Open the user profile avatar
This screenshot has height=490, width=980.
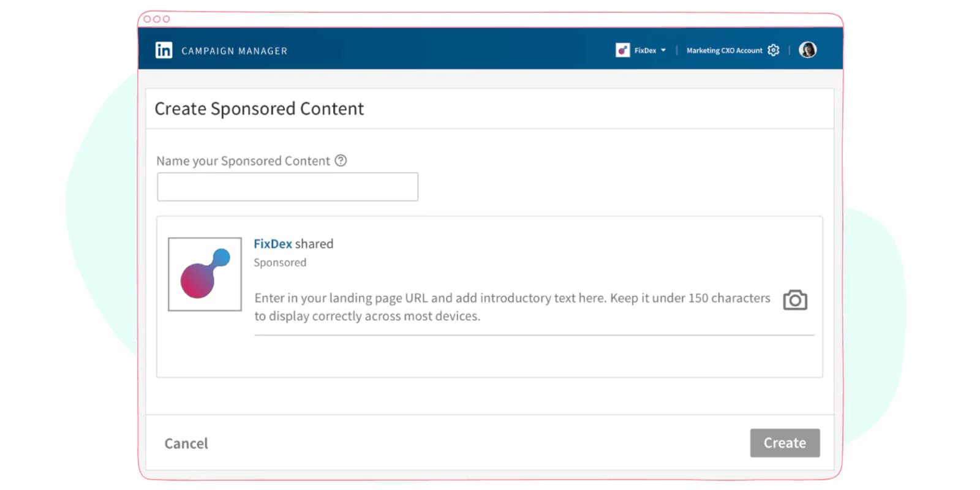click(x=807, y=50)
